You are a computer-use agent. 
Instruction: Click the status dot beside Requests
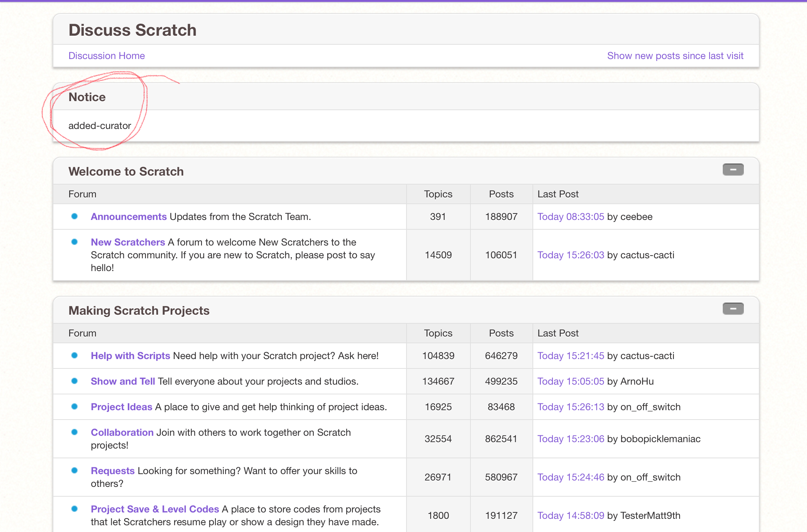coord(74,470)
